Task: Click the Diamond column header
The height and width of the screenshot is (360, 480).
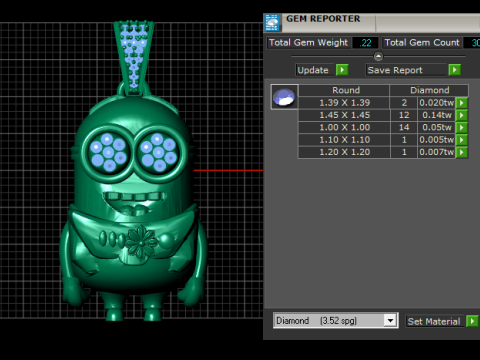Action: [429, 90]
